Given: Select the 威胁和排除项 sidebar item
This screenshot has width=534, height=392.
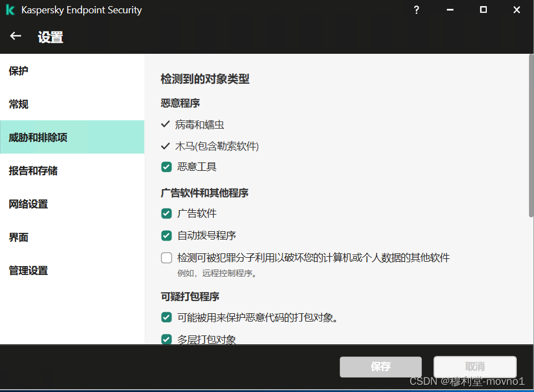Looking at the screenshot, I should pos(72,137).
